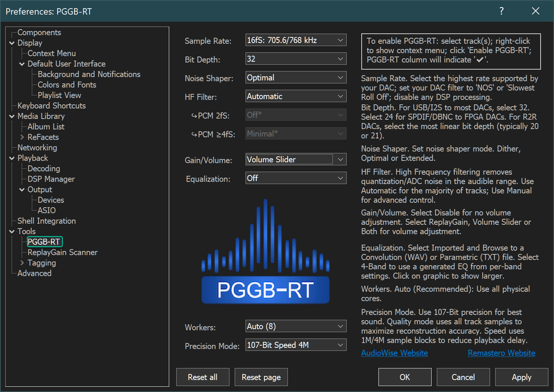Select Advanced page
554x392 pixels.
[34, 273]
